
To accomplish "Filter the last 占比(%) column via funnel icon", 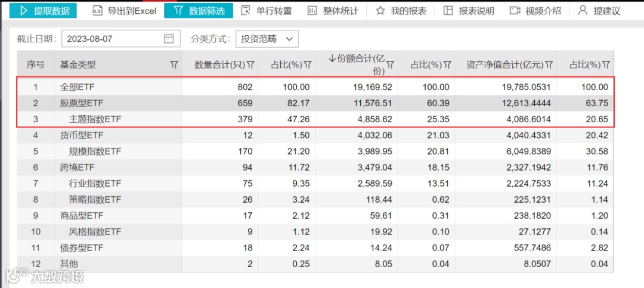I will point(605,64).
